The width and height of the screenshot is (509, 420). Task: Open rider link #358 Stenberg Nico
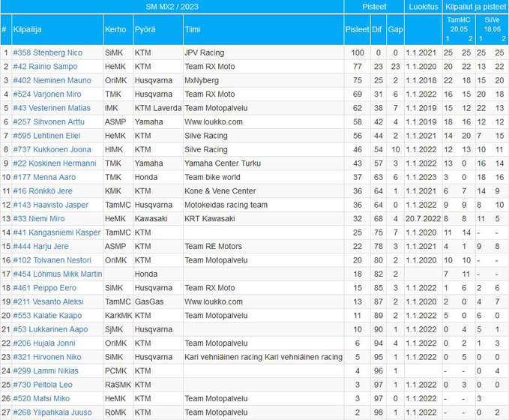48,52
